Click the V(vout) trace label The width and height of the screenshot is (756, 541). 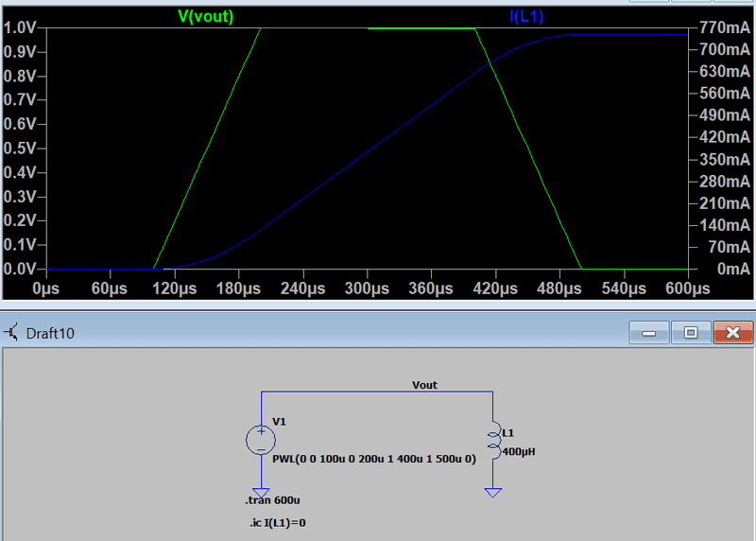coord(205,16)
